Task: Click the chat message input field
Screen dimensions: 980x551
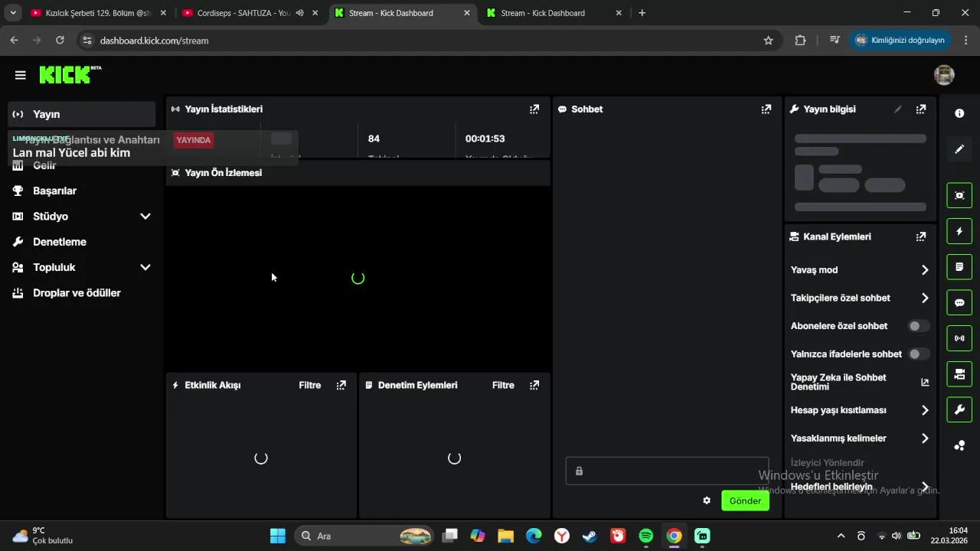Action: [x=667, y=471]
